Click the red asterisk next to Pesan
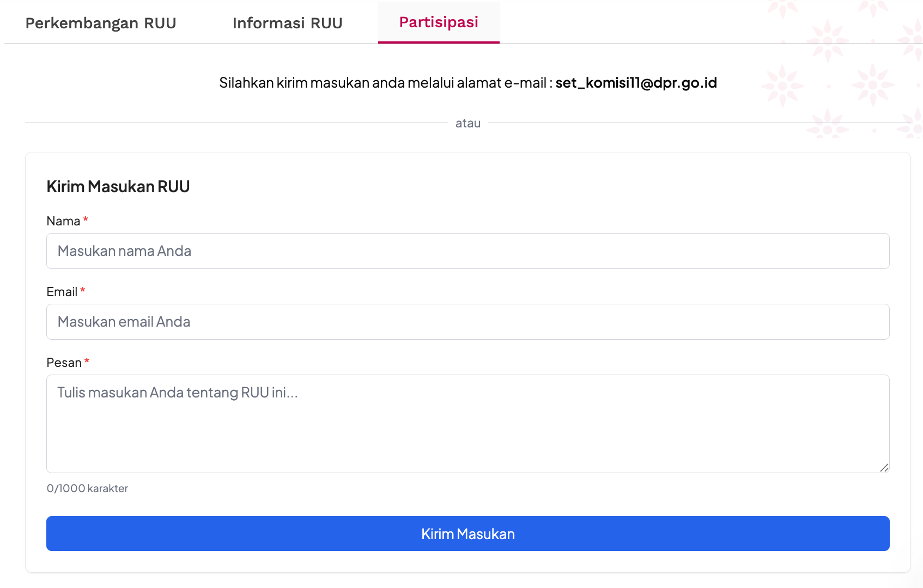The width and height of the screenshot is (923, 588). coord(87,362)
